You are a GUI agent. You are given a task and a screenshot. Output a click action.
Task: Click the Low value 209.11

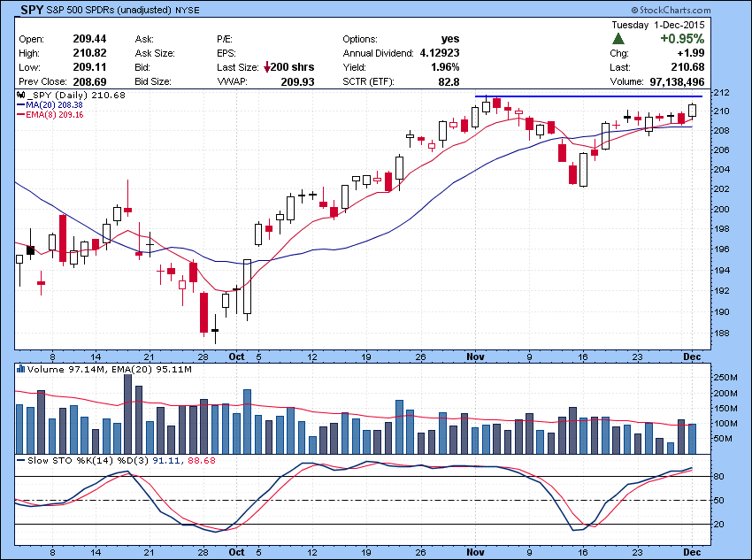click(x=89, y=67)
